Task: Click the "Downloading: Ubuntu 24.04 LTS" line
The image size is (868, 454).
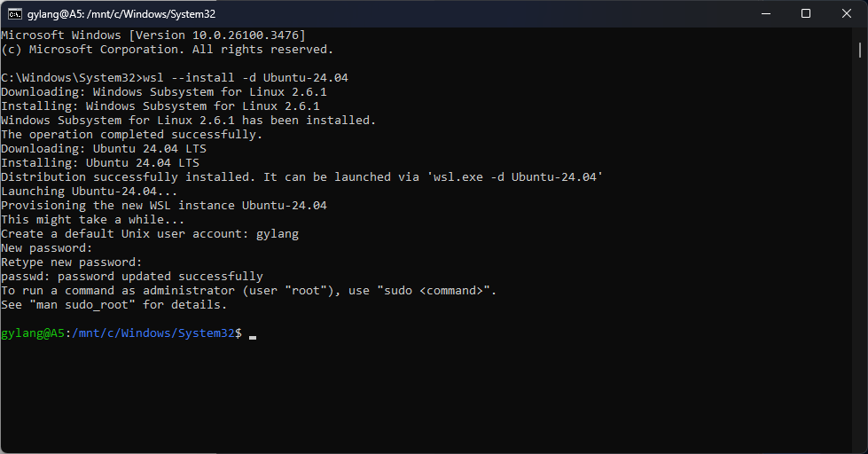Action: pos(103,149)
